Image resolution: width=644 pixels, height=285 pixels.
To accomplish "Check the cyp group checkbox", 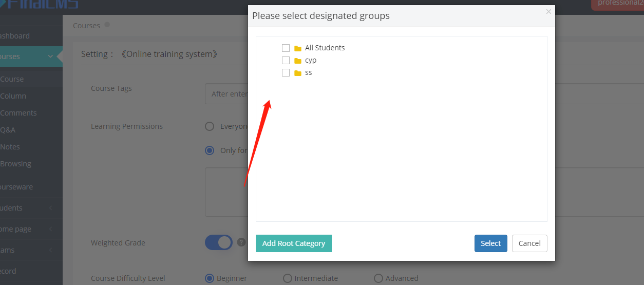I will 286,60.
